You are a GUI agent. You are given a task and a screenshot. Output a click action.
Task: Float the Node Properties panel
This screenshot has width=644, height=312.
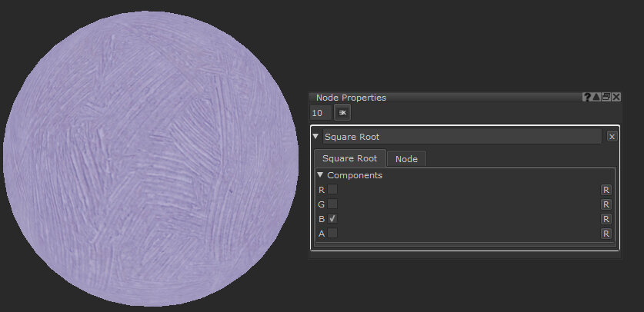(x=606, y=98)
